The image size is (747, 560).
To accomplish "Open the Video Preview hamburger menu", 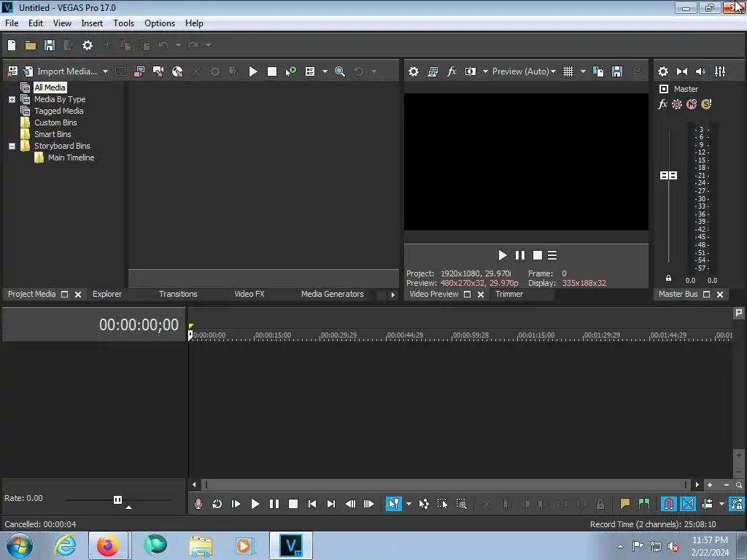I will pos(552,256).
